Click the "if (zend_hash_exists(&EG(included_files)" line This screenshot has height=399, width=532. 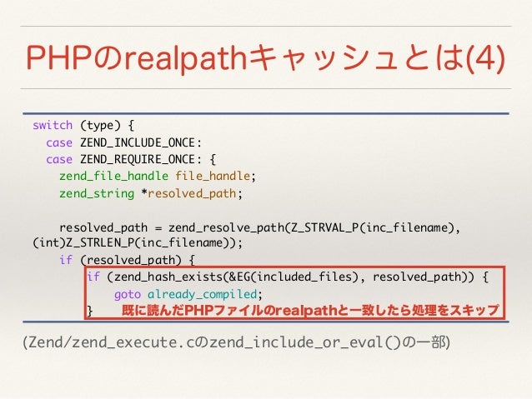(x=288, y=277)
